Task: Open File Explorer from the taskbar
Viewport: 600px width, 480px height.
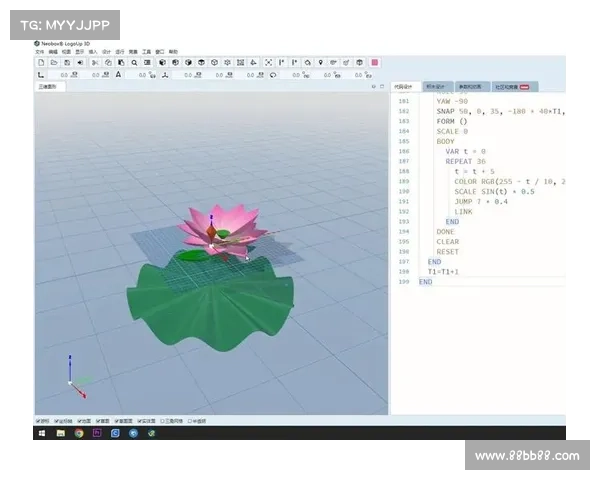Action: 60,433
